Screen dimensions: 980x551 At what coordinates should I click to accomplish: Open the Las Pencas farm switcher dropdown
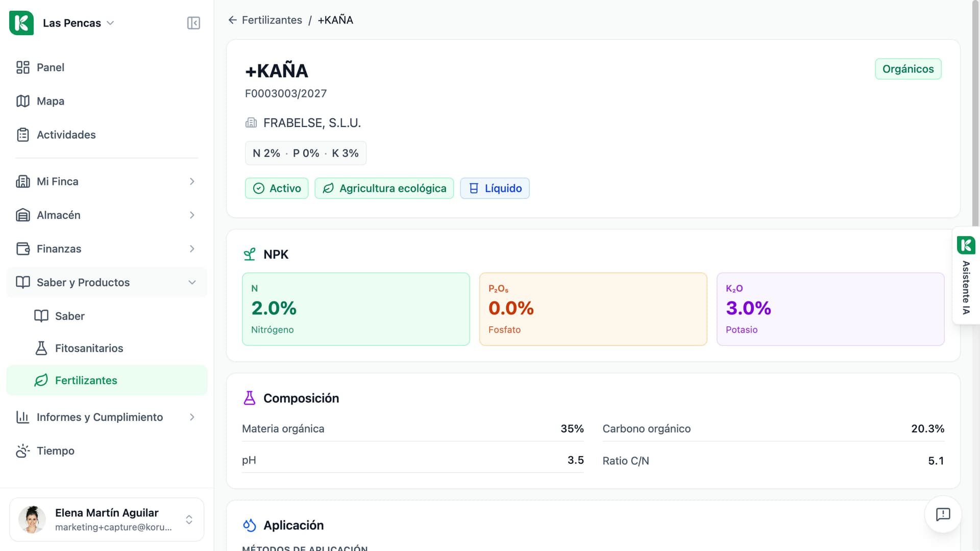[x=79, y=23]
